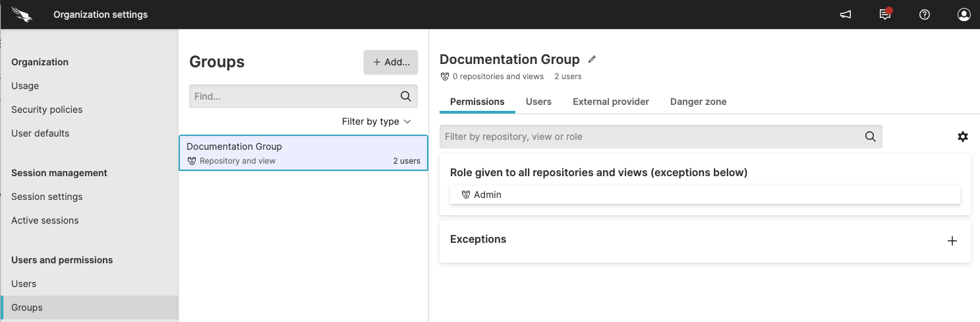This screenshot has height=322, width=980.
Task: Open the announcements megaphone icon
Action: click(x=846, y=15)
